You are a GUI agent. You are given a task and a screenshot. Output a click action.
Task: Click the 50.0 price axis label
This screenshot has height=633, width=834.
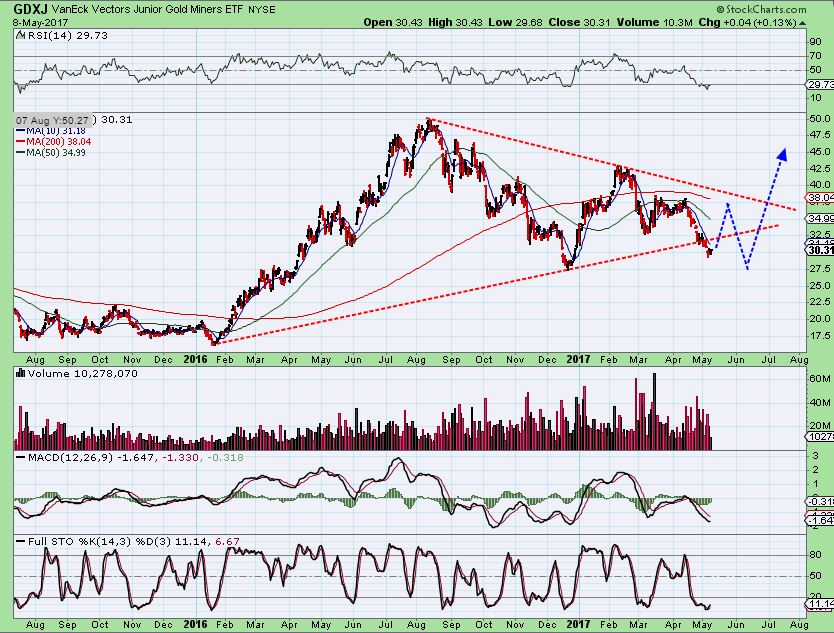[819, 118]
